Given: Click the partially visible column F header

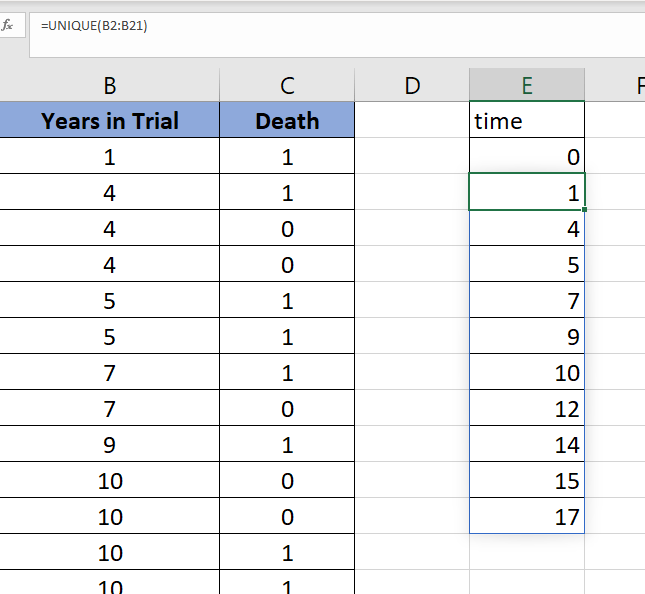Looking at the screenshot, I should 615,85.
